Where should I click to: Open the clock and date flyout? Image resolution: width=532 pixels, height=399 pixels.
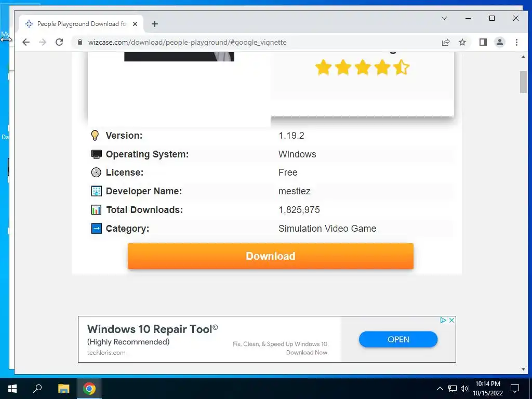pos(487,389)
